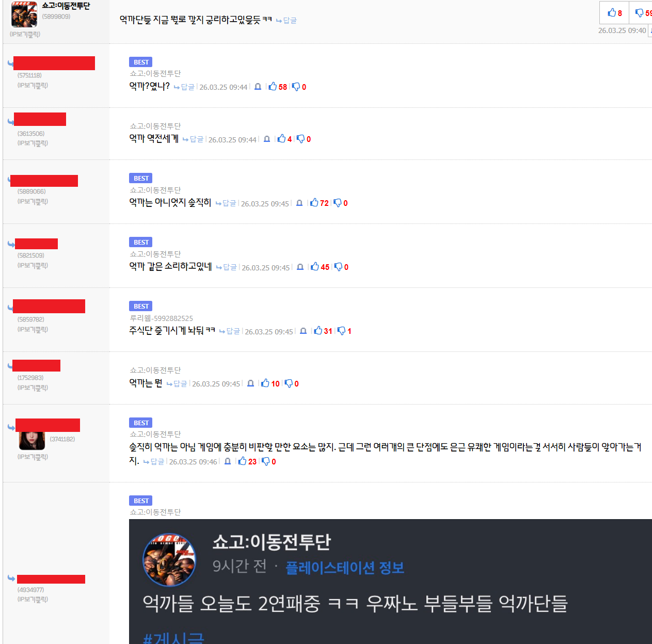Image resolution: width=652 pixels, height=644 pixels.
Task: Report the '억까는 뭔' comment with siren icon
Action: point(250,383)
